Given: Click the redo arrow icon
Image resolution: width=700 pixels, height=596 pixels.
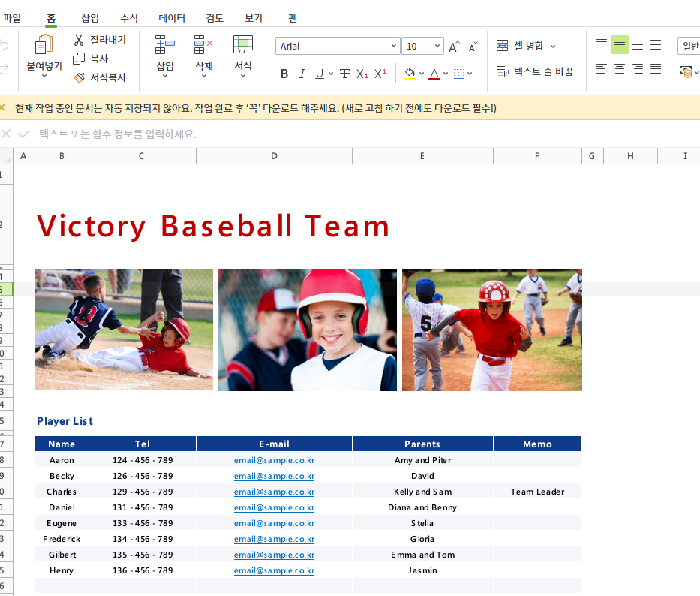Looking at the screenshot, I should click(x=4, y=68).
